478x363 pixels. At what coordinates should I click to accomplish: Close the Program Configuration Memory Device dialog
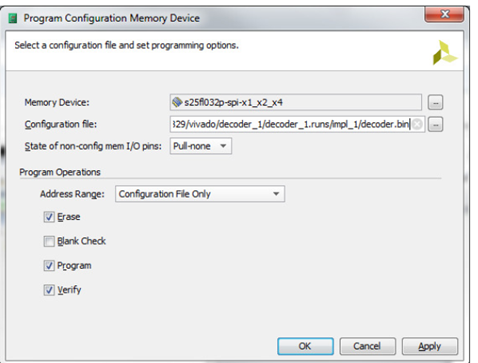point(444,14)
